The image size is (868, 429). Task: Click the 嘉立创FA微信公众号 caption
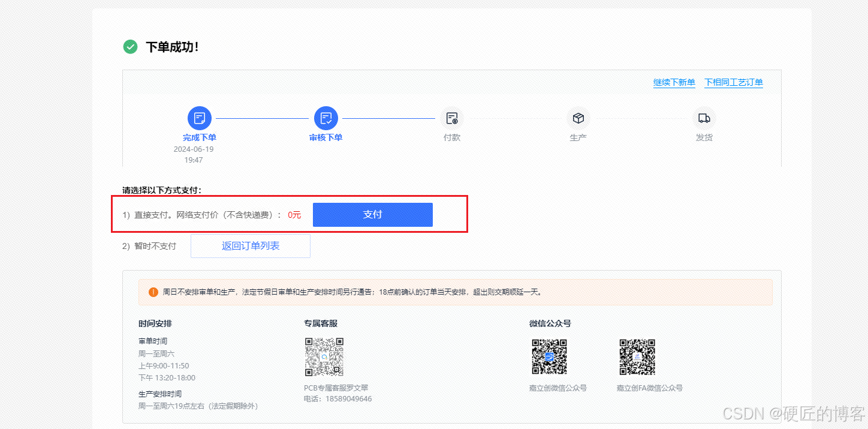(650, 388)
